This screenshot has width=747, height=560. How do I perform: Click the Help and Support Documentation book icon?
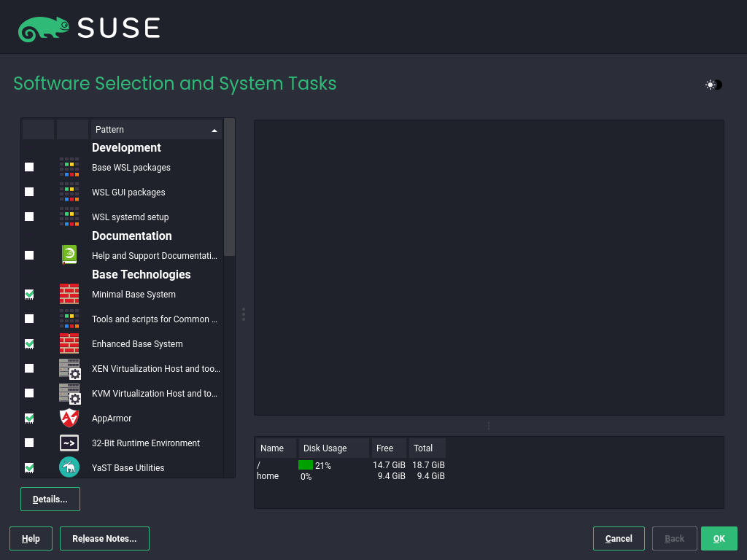(69, 255)
